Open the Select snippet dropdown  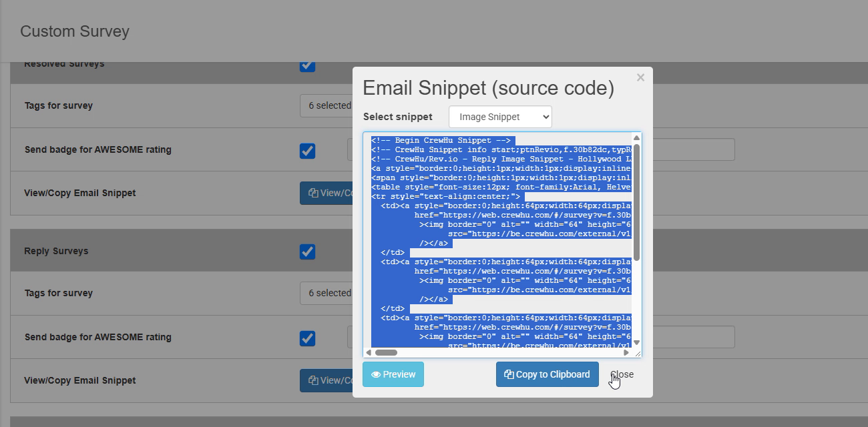point(500,117)
